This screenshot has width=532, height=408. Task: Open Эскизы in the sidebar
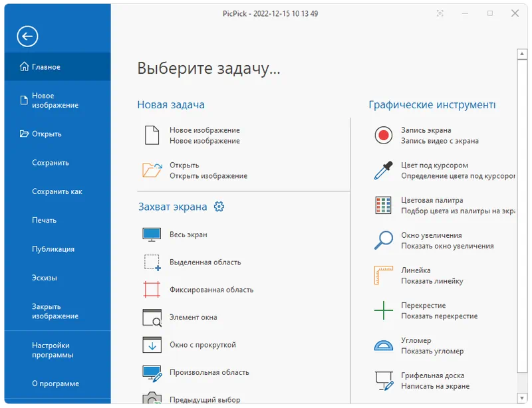tap(57, 278)
